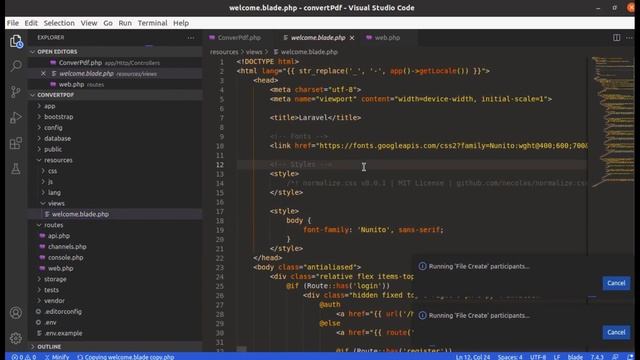640x360 pixels.
Task: Open the Search view icon
Action: (16, 65)
